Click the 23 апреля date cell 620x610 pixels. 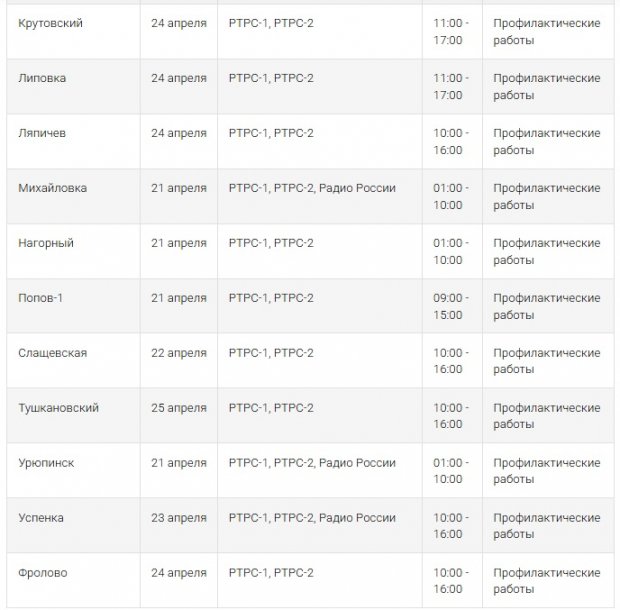pos(179,526)
